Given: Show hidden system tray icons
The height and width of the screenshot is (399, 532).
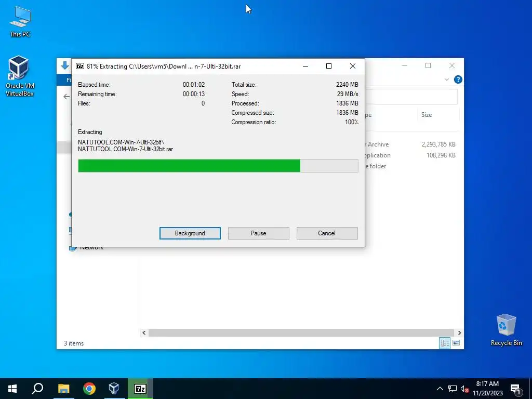Looking at the screenshot, I should tap(440, 389).
